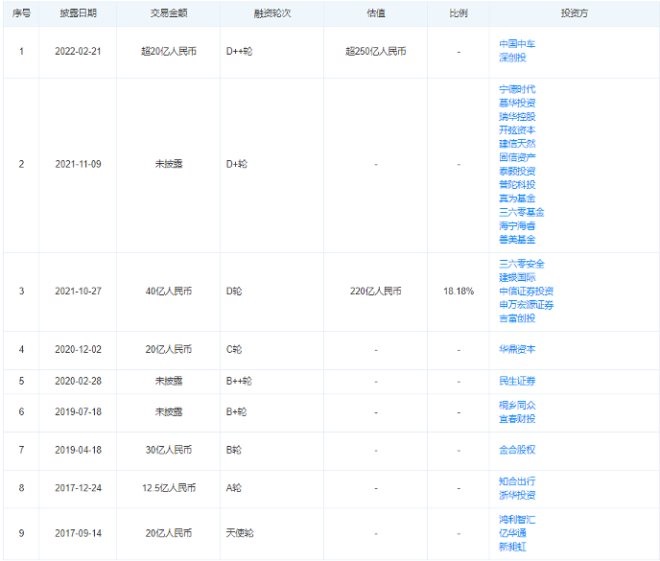The width and height of the screenshot is (660, 561).
Task: Open the 申万宏源证券 investor link
Action: click(524, 304)
